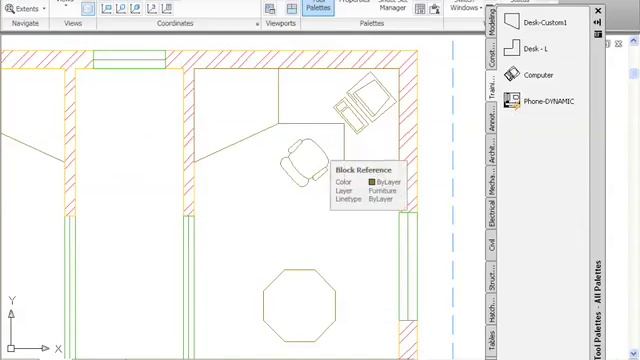
Task: Switch to the Traini... palette tab
Action: 491,86
